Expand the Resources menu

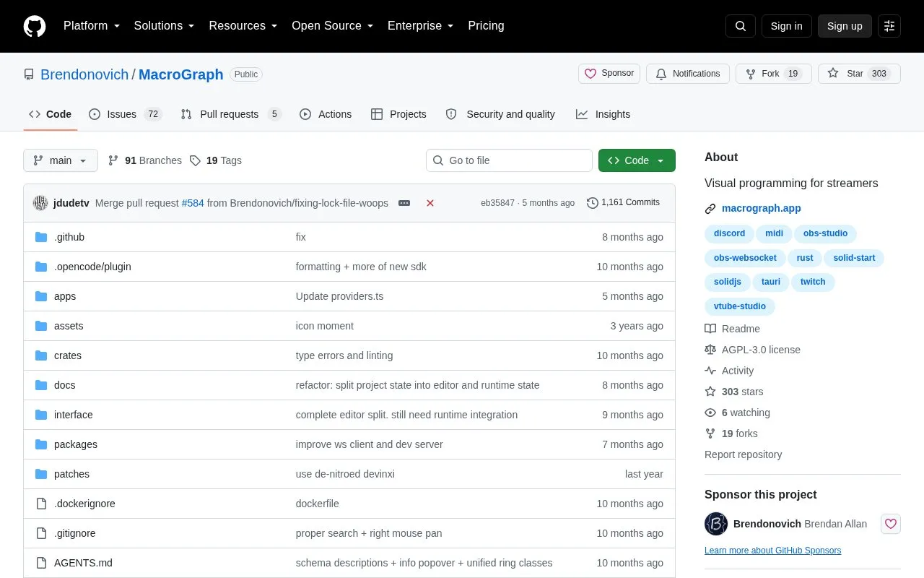tap(243, 26)
